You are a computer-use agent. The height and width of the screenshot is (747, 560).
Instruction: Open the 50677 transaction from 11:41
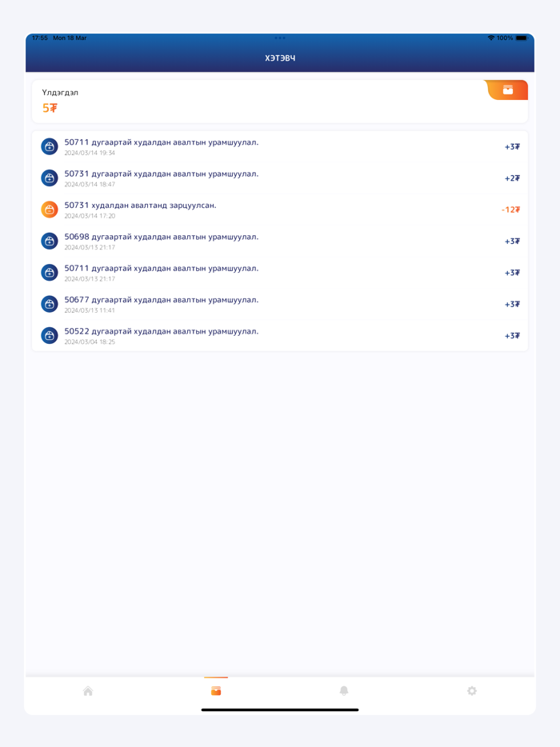click(240, 304)
